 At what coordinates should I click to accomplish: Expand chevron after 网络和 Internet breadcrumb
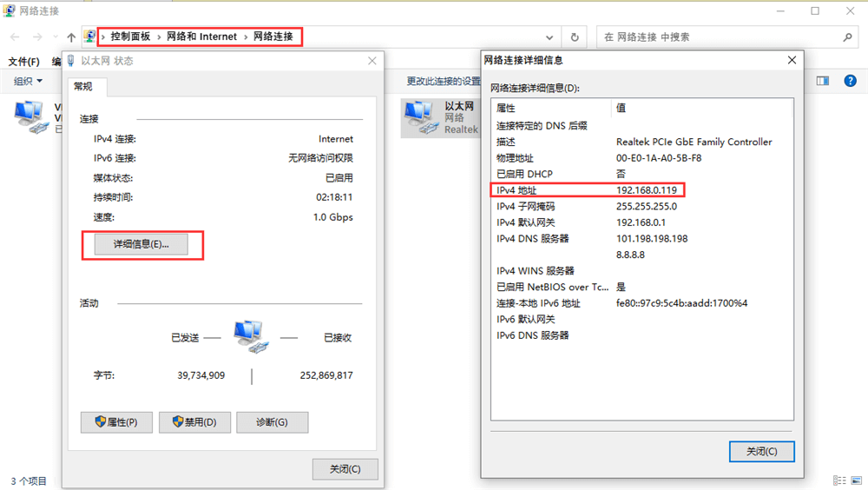click(x=246, y=37)
